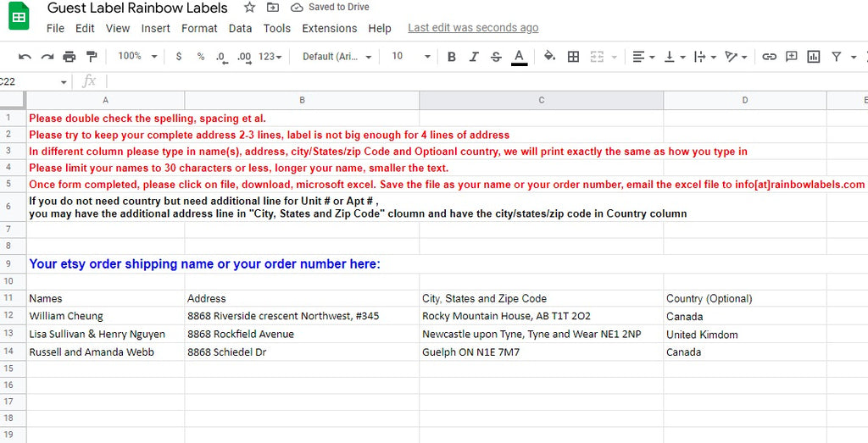This screenshot has height=443, width=868.
Task: Select the 8868 Schiedel Dr cell
Action: click(x=302, y=352)
